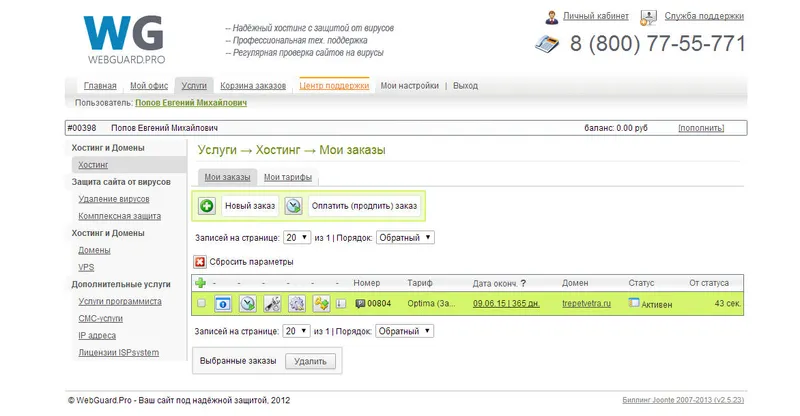Click the status window icon beside Активен

(634, 303)
